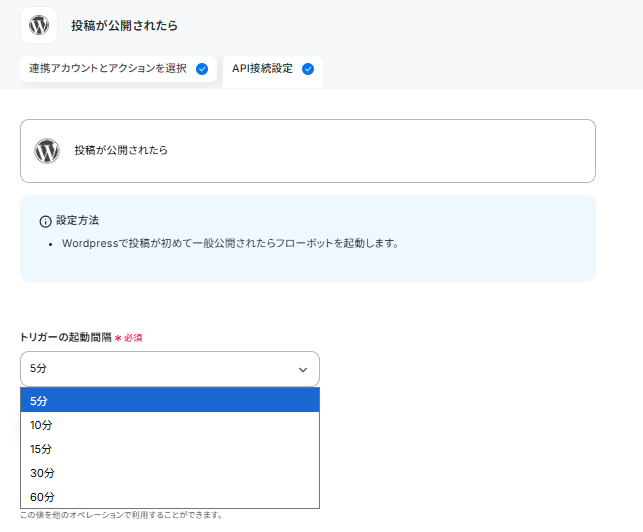Click the page title 投稿が公開されたら
The image size is (643, 532).
[x=124, y=25]
